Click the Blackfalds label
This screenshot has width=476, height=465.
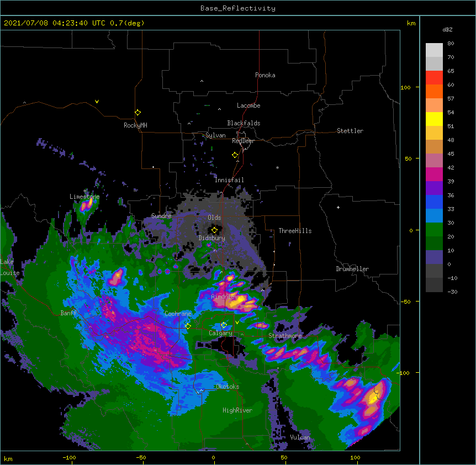click(244, 123)
